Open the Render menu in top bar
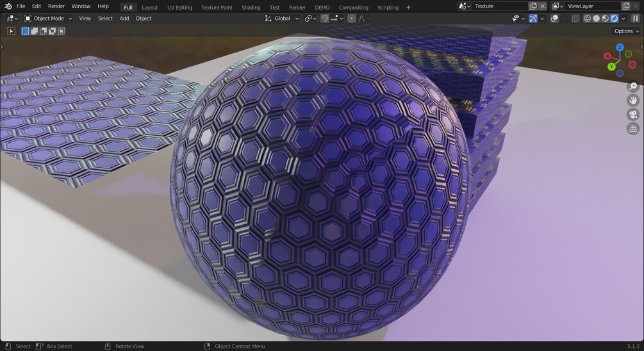644x351 pixels. 56,6
